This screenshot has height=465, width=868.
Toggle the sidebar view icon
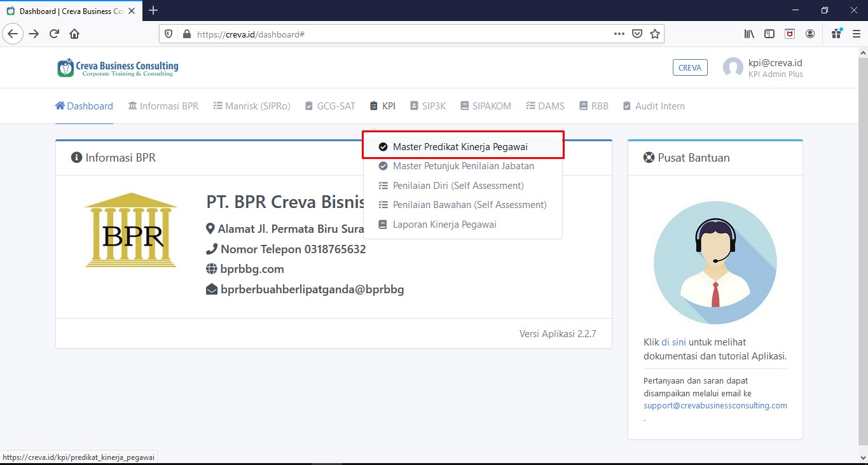point(769,34)
